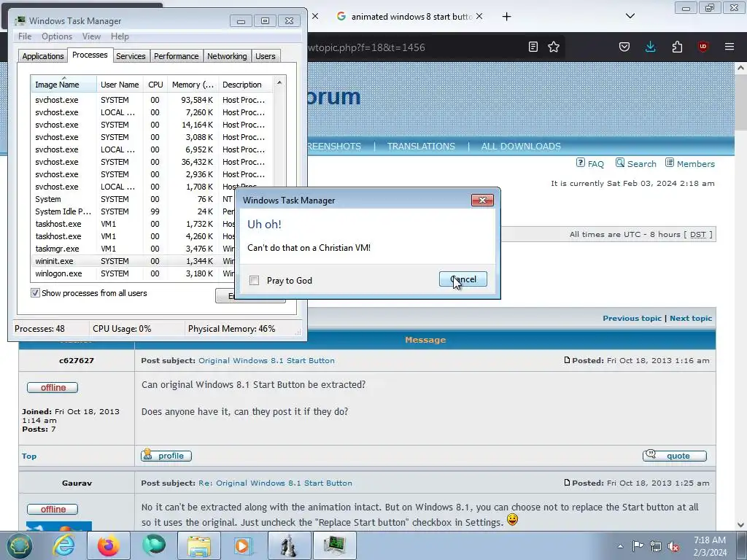The width and height of the screenshot is (747, 560).
Task: Click the offline badge under Gaurav
Action: tap(53, 510)
